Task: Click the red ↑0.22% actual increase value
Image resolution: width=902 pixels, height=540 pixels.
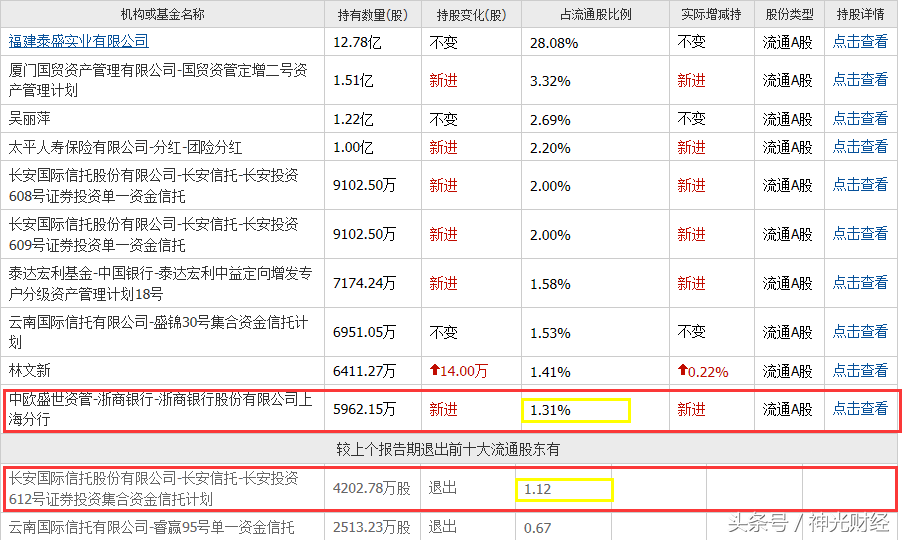Action: coord(703,372)
